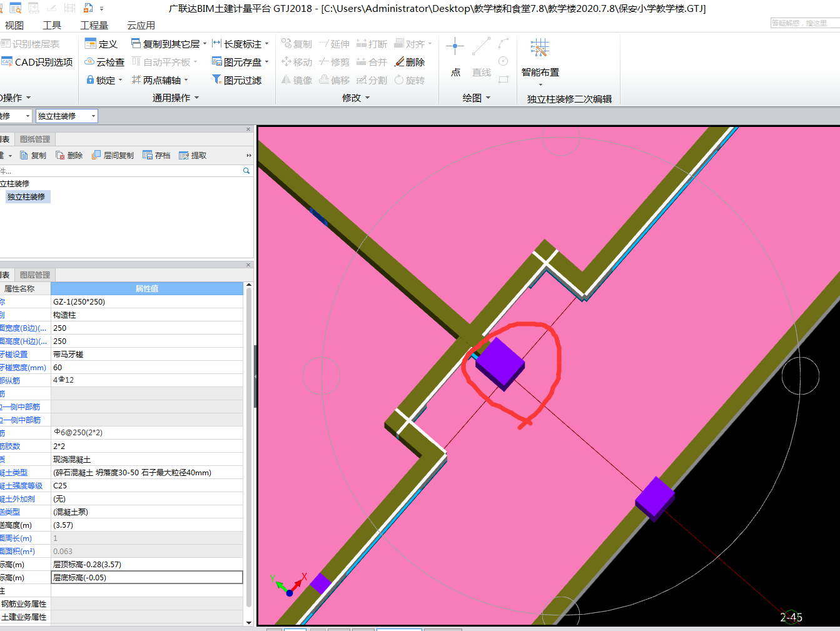This screenshot has width=840, height=631.
Task: Open 图元过滤 element filter
Action: [x=236, y=80]
